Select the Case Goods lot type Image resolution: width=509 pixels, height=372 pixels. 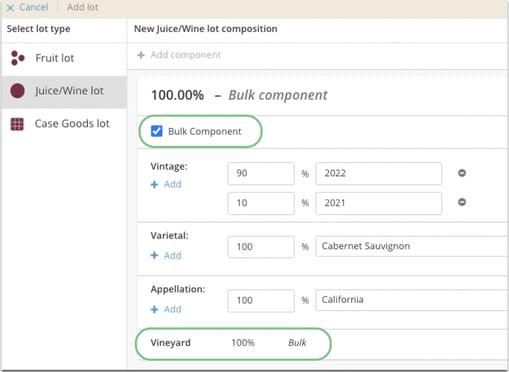point(64,124)
